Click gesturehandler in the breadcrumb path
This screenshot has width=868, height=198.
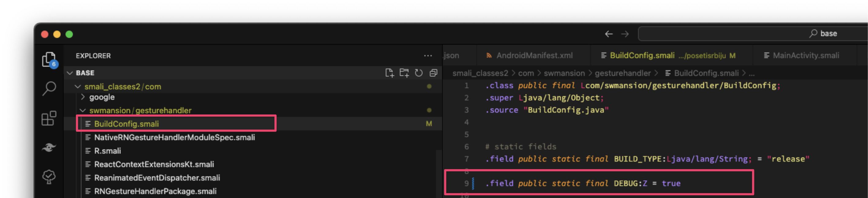pyautogui.click(x=622, y=73)
